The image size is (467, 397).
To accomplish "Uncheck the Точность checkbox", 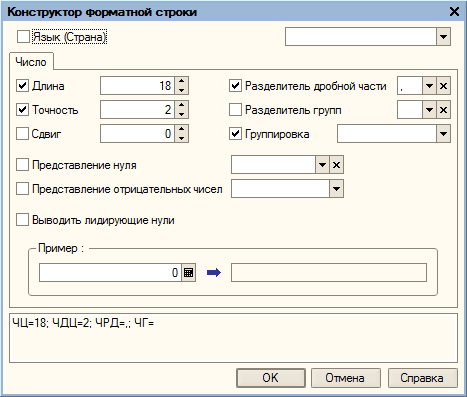I will [x=22, y=110].
